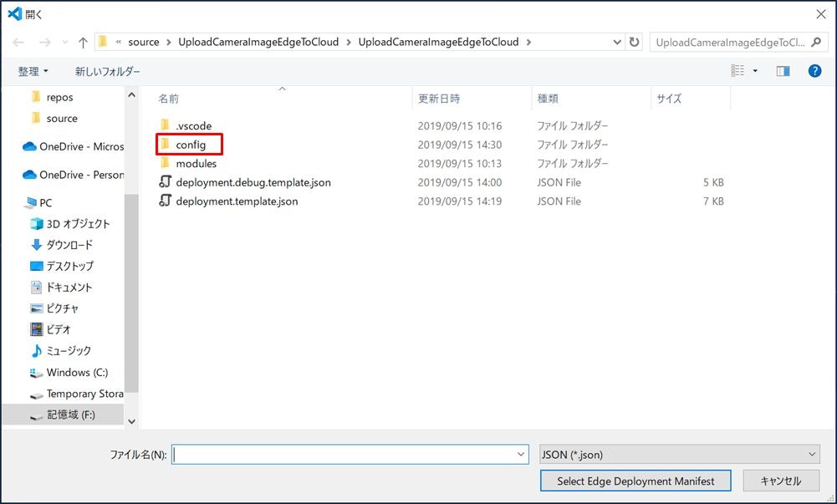Sort by サイズ column header

coord(669,99)
